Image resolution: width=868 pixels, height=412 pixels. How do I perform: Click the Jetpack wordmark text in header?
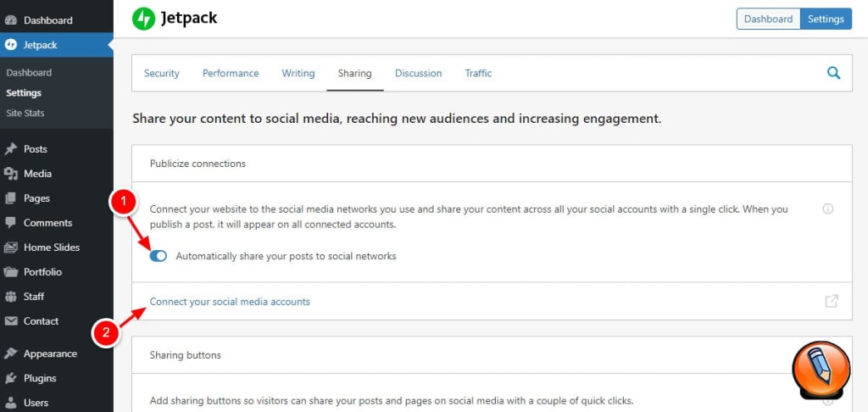point(189,19)
